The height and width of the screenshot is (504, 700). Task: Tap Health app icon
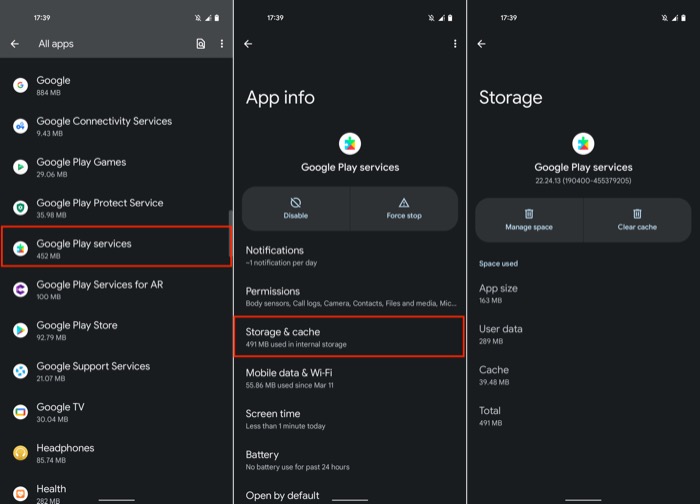20,494
